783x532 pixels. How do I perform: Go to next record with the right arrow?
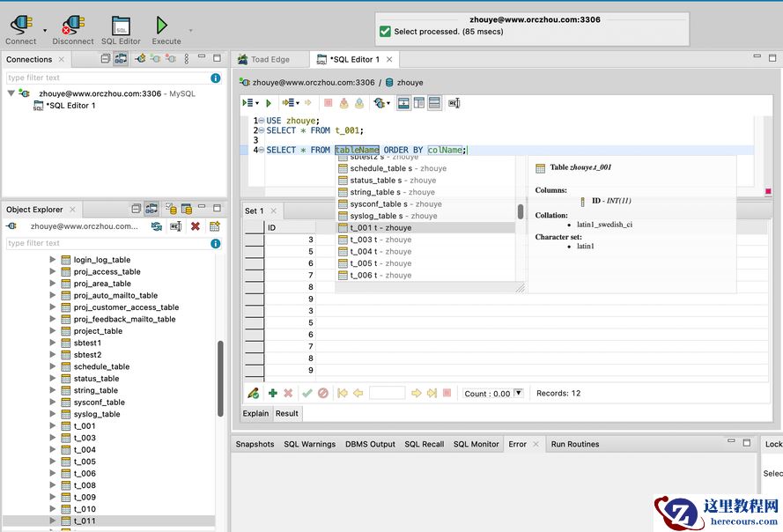coord(417,393)
